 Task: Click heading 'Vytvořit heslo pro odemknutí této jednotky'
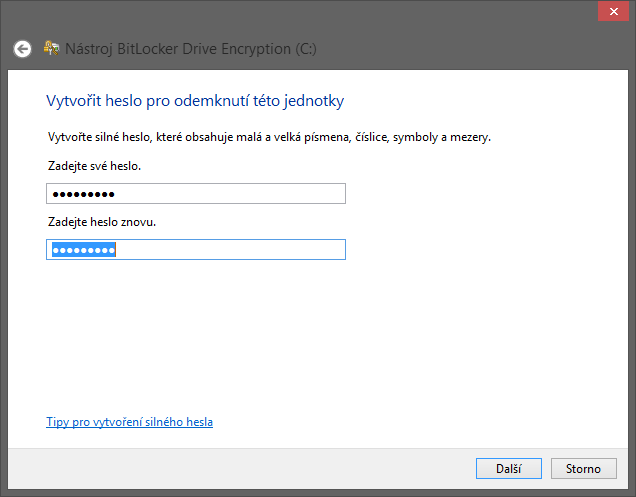point(195,101)
